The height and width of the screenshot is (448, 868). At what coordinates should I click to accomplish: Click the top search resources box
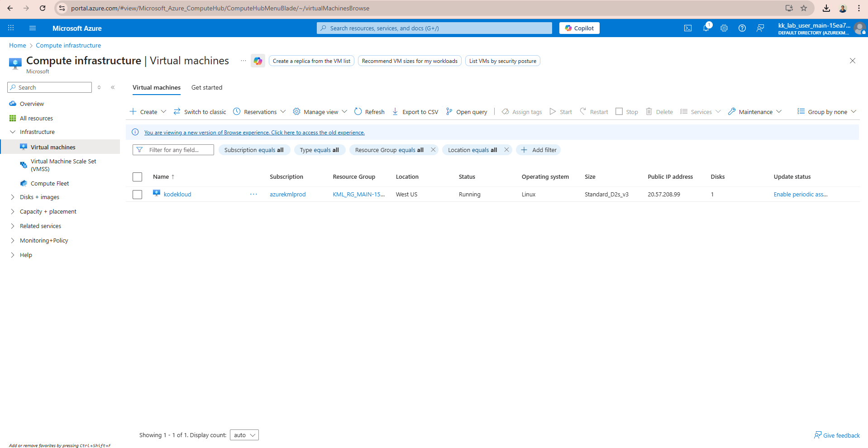coord(434,28)
